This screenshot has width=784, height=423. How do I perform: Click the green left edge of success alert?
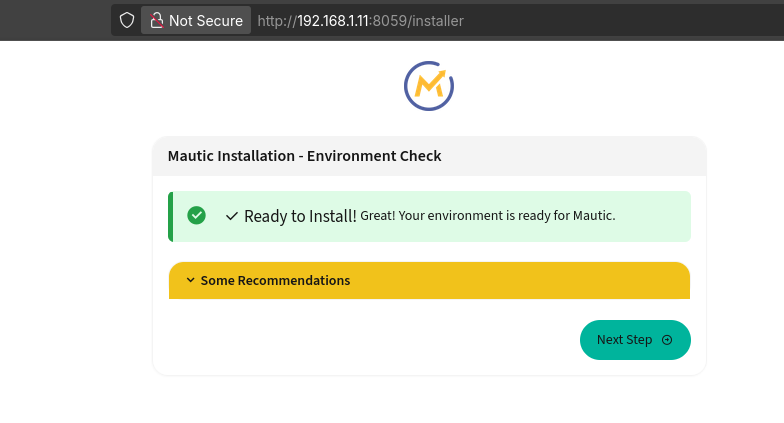point(171,216)
